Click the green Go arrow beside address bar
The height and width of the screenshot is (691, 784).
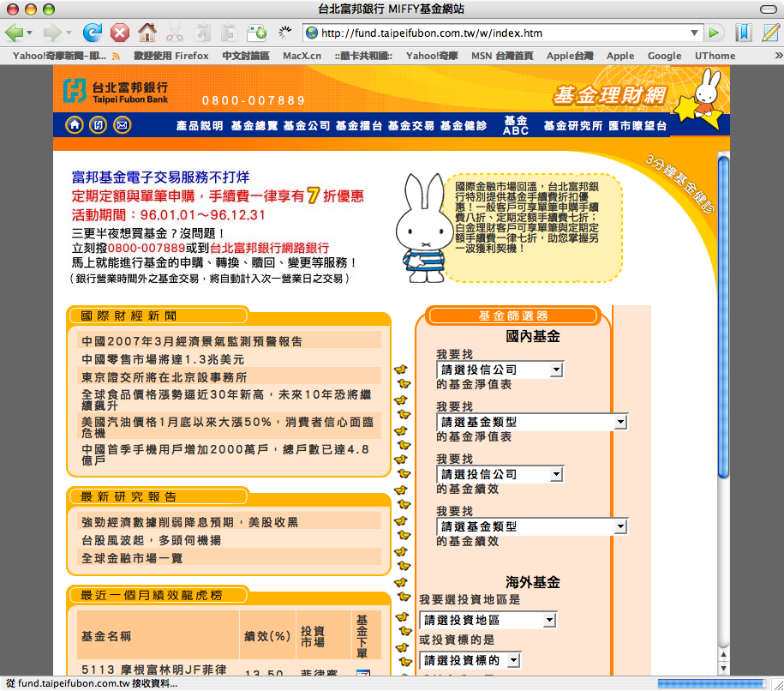pyautogui.click(x=714, y=33)
